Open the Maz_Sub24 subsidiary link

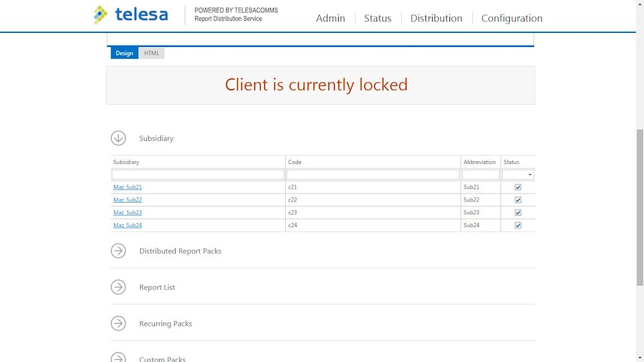(127, 225)
